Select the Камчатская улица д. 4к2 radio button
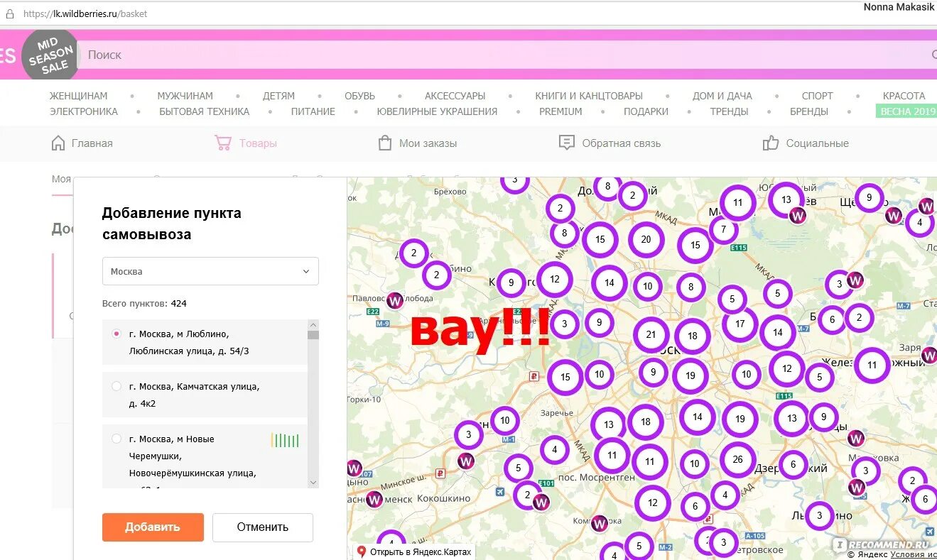937x560 pixels. coord(117,387)
